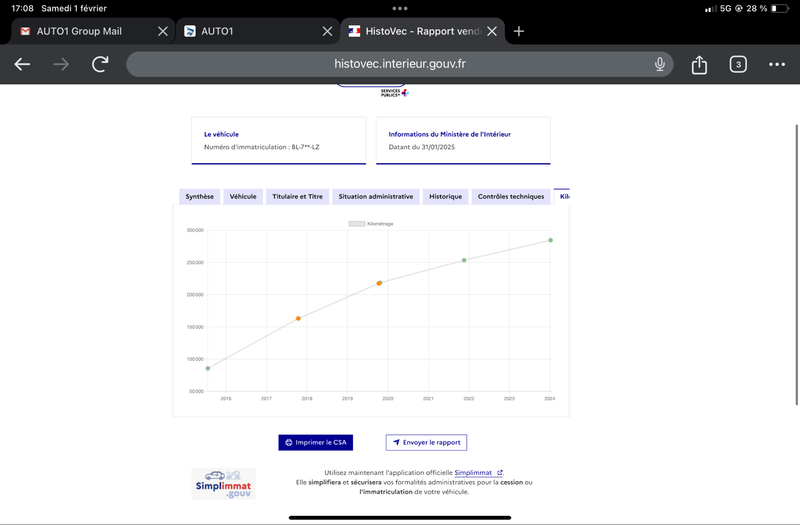
Task: Tap the microphone icon in address bar
Action: click(660, 64)
